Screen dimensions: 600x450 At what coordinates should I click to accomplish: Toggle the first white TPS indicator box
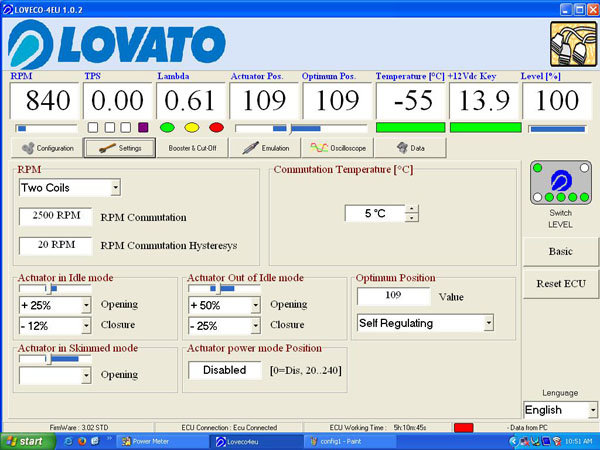(93, 127)
